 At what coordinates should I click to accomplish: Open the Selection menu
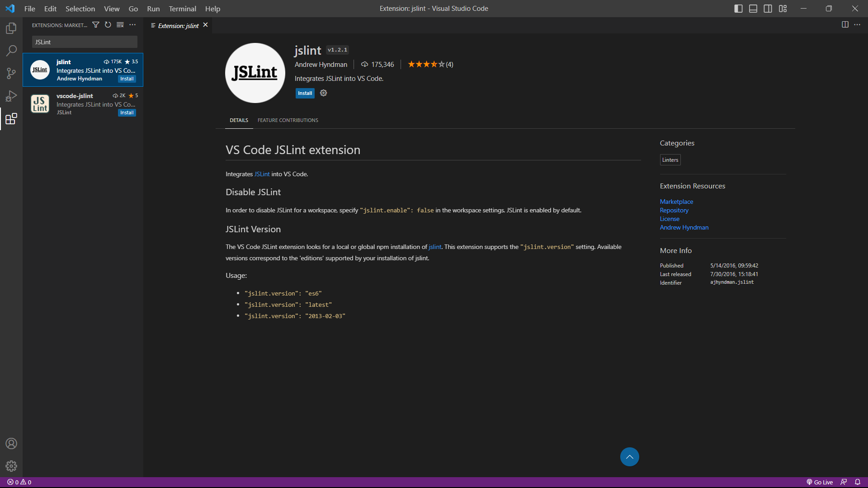[80, 9]
